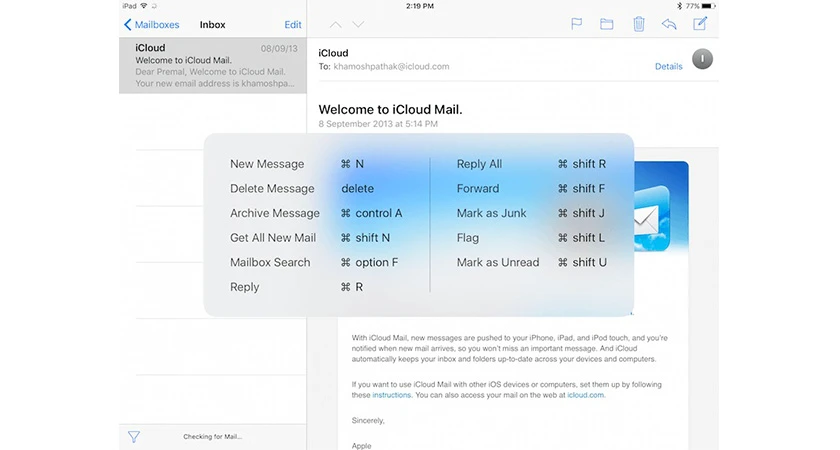Tap recipient address khamoshpathak@icloud.com

pos(391,66)
